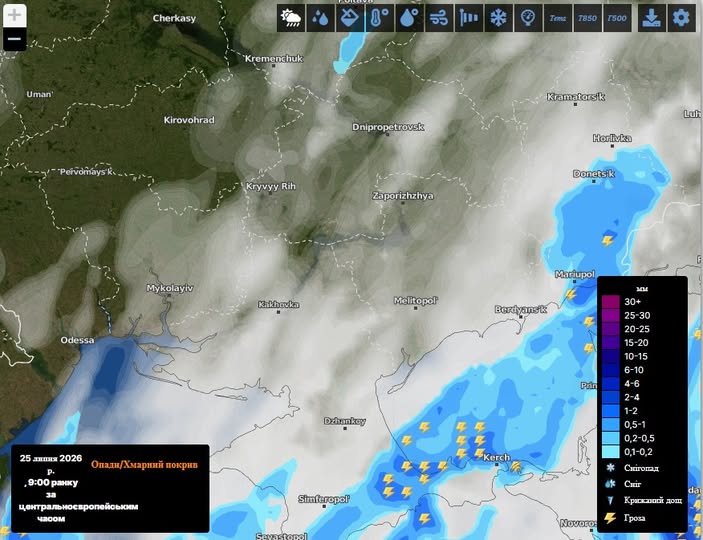Select the rain drops precipitation layer icon

pos(320,18)
